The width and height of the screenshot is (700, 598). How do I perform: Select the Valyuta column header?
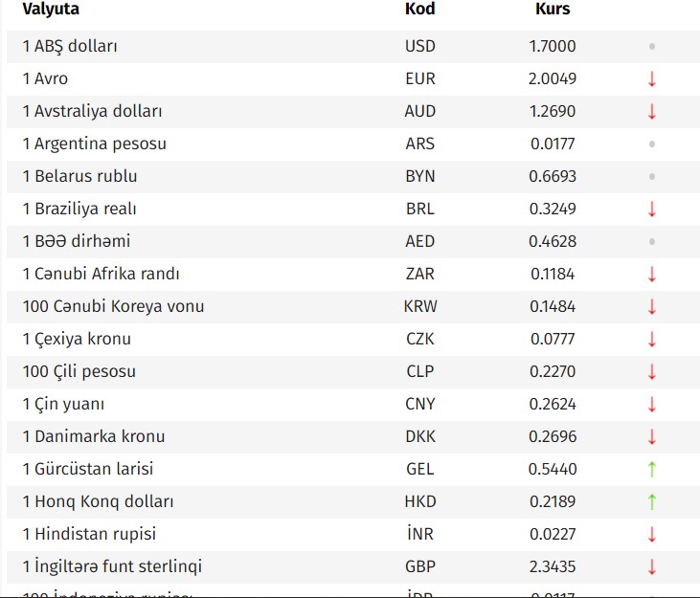point(51,9)
